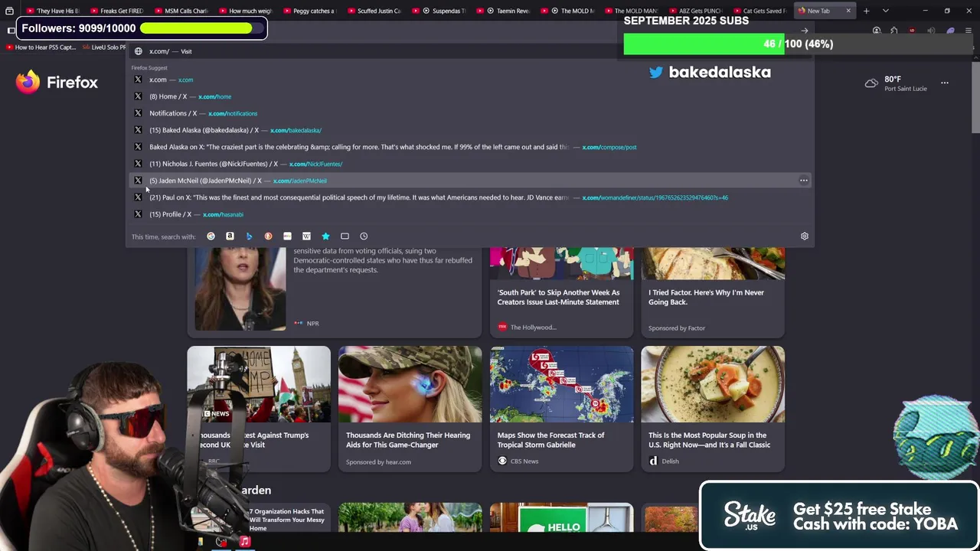Open a new tab with plus button
This screenshot has height=551, width=980.
(x=866, y=11)
